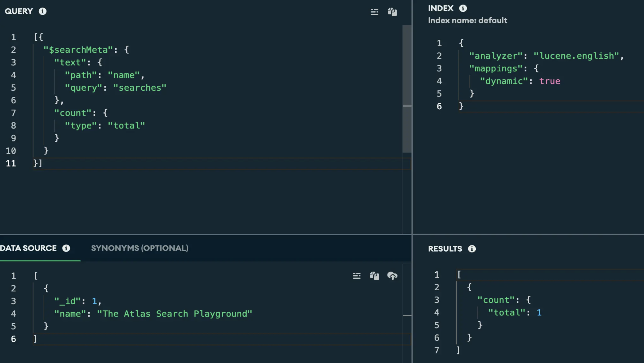644x363 pixels.
Task: Select the Data Source tab
Action: click(28, 248)
